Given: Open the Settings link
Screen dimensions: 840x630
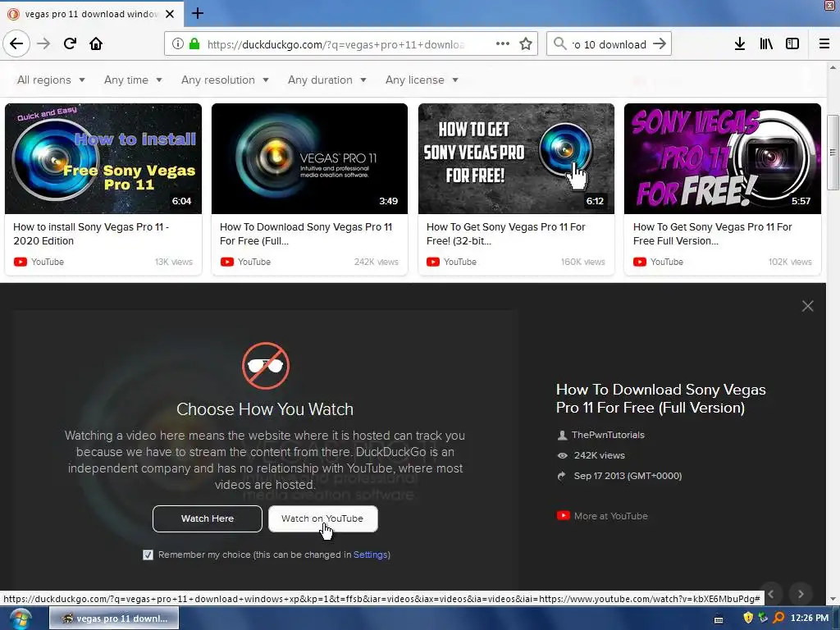Looking at the screenshot, I should click(x=370, y=555).
